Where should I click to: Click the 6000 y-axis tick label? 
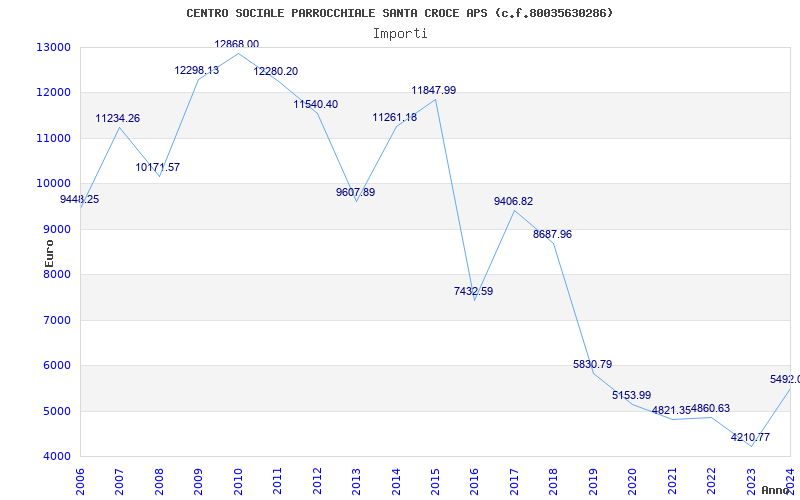click(57, 366)
